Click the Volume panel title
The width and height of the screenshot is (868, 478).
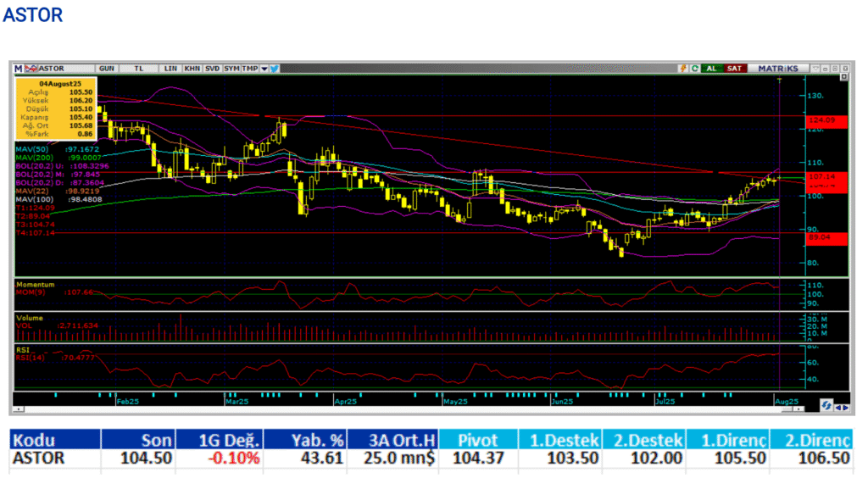pyautogui.click(x=30, y=318)
